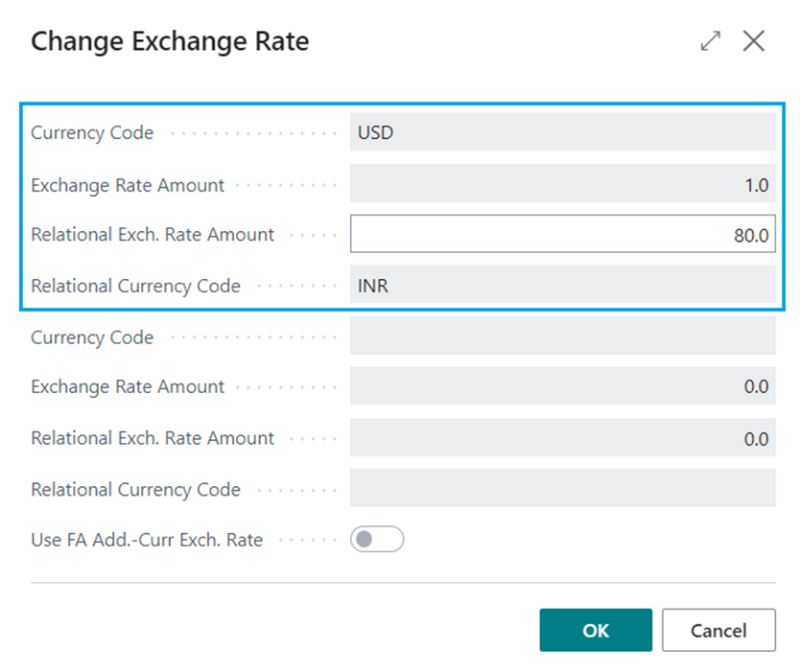Select the Relational Exch. Rate Amount 80.0 field
The width and height of the screenshot is (800, 672).
tap(563, 234)
